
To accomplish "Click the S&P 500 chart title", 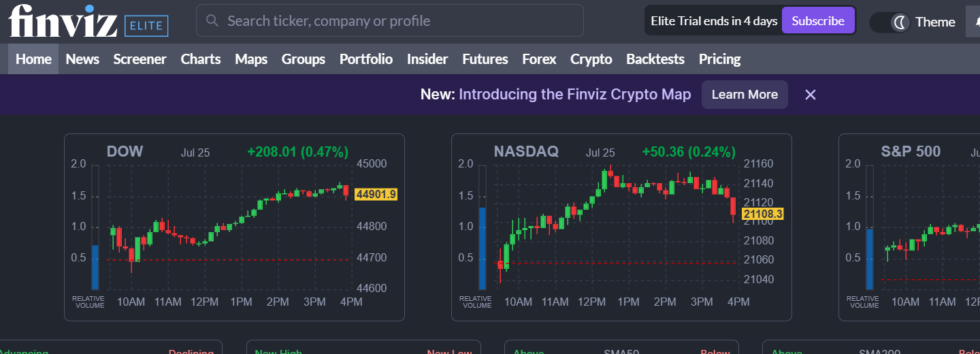I will (911, 152).
